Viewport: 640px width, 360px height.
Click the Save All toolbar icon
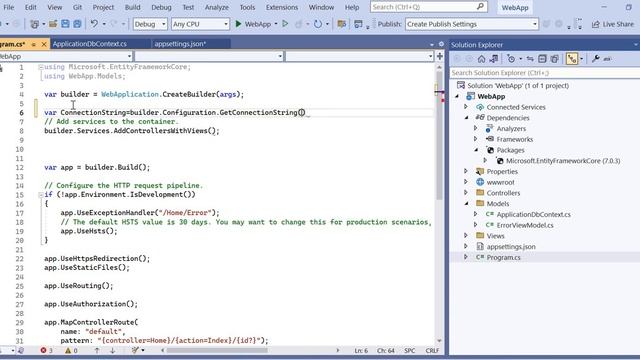click(77, 24)
